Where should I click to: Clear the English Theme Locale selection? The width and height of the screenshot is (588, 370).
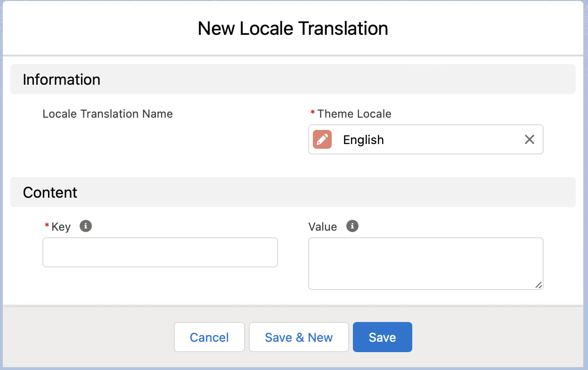pos(530,139)
